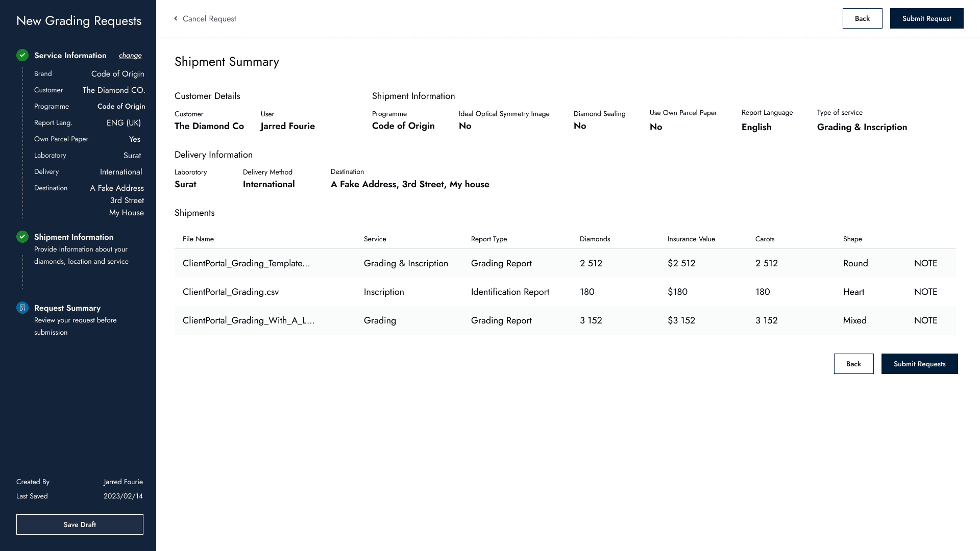980x551 pixels.
Task: Save the request with Save Draft
Action: click(80, 524)
